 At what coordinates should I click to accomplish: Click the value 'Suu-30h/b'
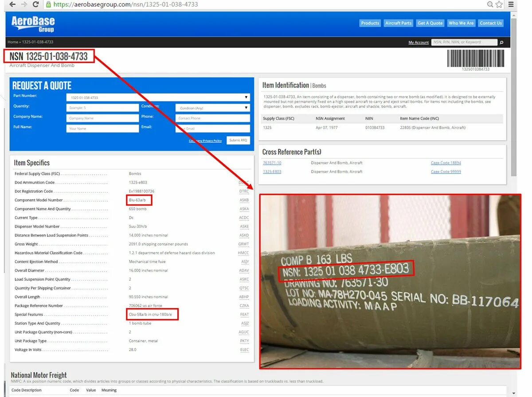point(138,227)
